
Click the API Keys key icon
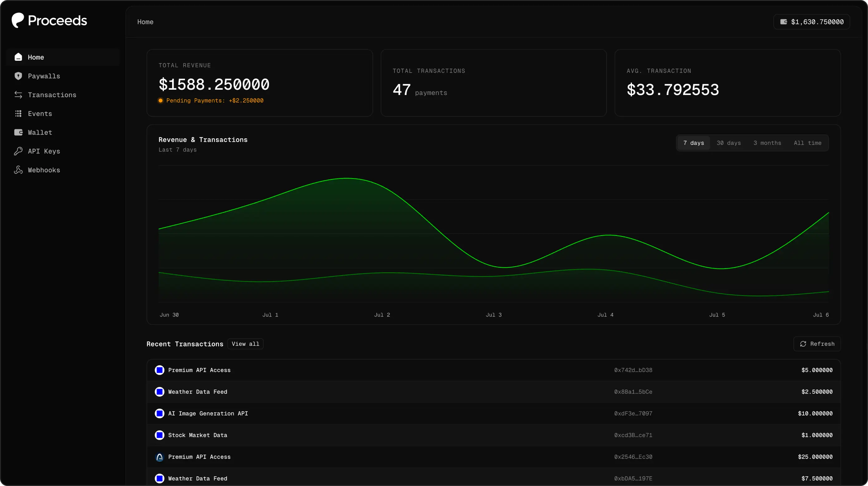pos(18,151)
